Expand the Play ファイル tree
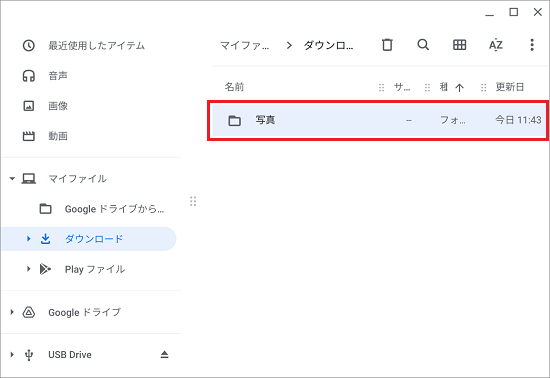The image size is (550, 378). click(29, 269)
